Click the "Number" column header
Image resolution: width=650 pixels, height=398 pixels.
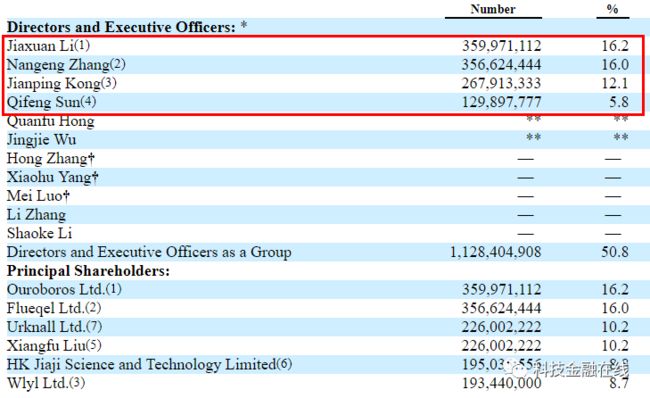[x=493, y=9]
